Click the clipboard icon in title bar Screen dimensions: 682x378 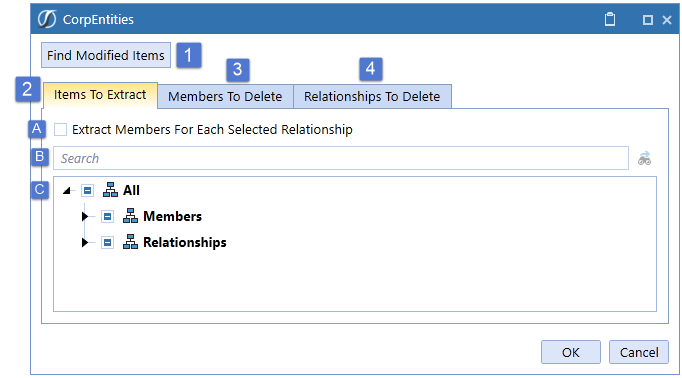(610, 20)
